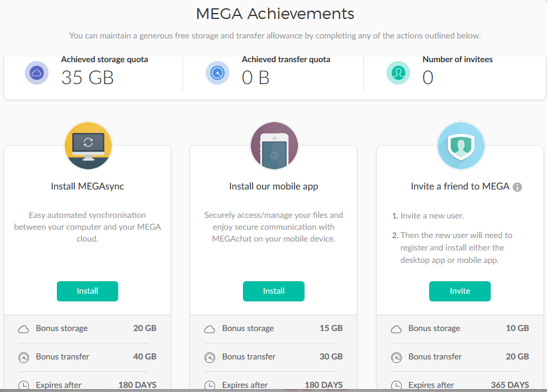Click the Invite a friend shield icon
The image size is (547, 392).
(x=460, y=146)
